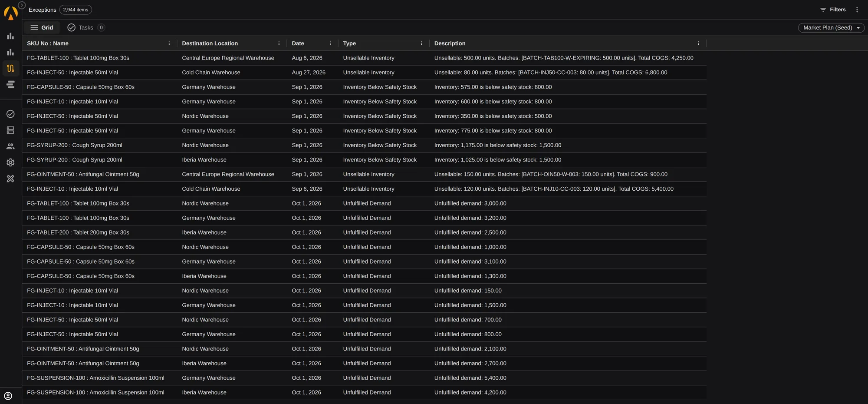Open the checkmark circle sidebar icon
Screen dimensions: 868x404
tap(10, 114)
